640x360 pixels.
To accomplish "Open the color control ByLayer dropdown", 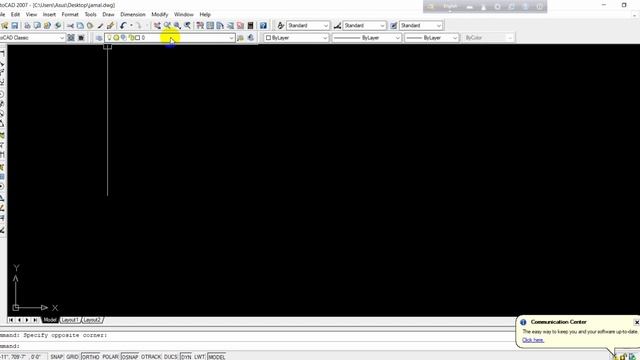I will (x=325, y=38).
